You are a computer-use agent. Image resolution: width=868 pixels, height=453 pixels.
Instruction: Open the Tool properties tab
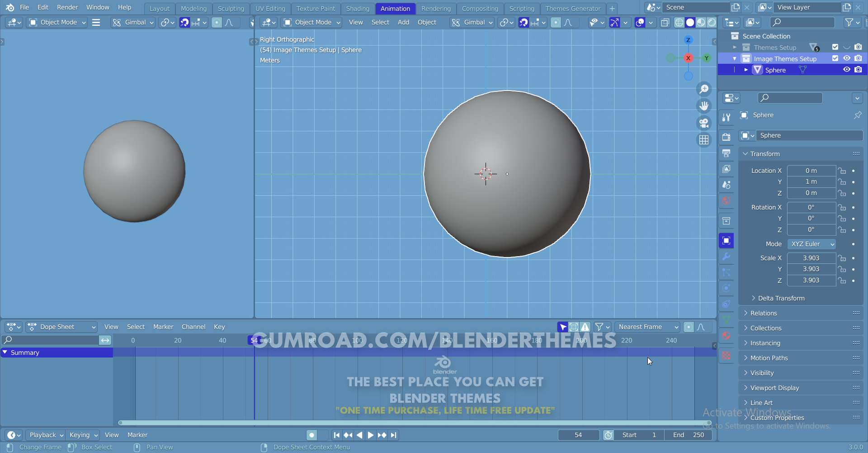point(726,118)
